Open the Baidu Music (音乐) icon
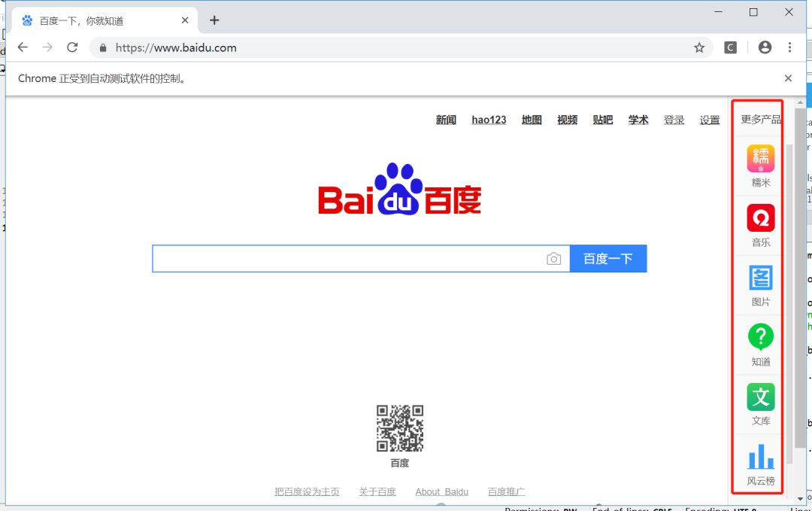Image resolution: width=812 pixels, height=511 pixels. [760, 218]
